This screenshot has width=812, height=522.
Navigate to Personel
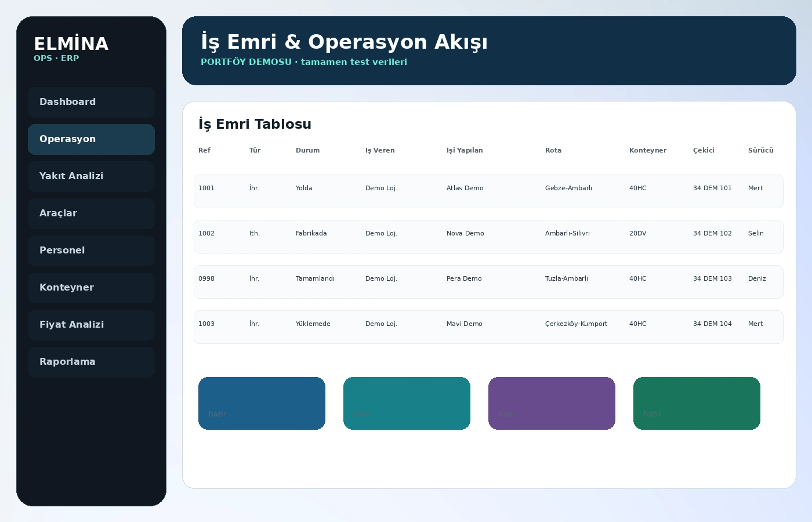coord(91,251)
